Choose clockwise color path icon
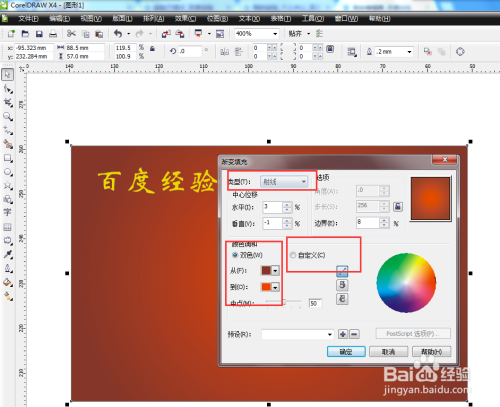The height and width of the screenshot is (407, 500). pos(342,299)
